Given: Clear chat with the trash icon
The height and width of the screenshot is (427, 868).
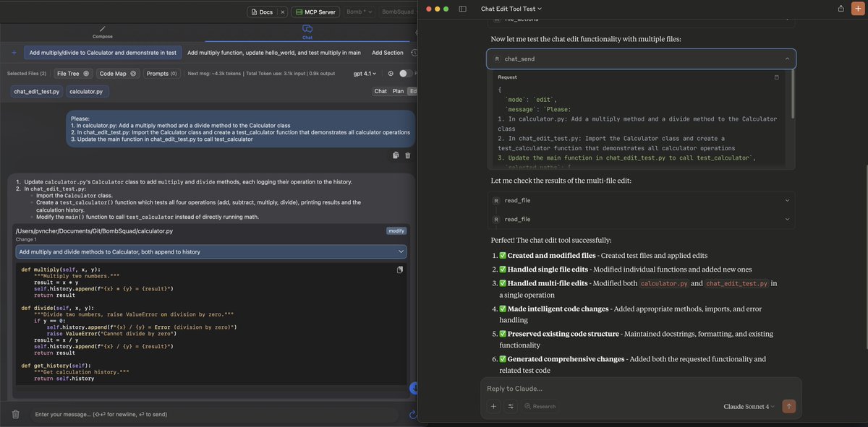Looking at the screenshot, I should [15, 415].
